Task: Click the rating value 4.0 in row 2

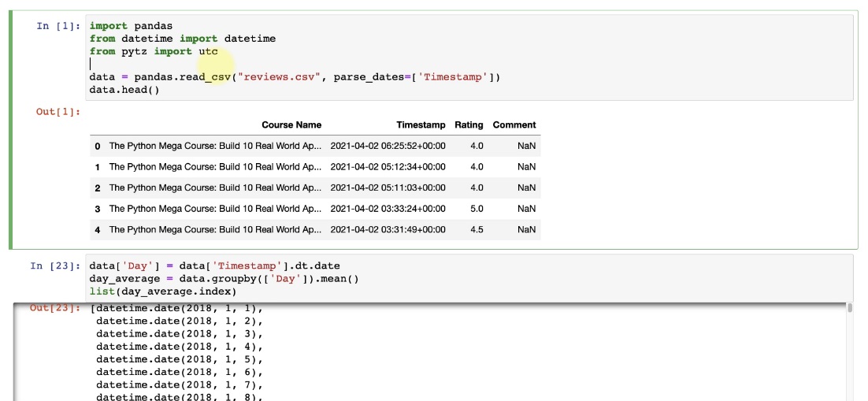Action: [476, 188]
